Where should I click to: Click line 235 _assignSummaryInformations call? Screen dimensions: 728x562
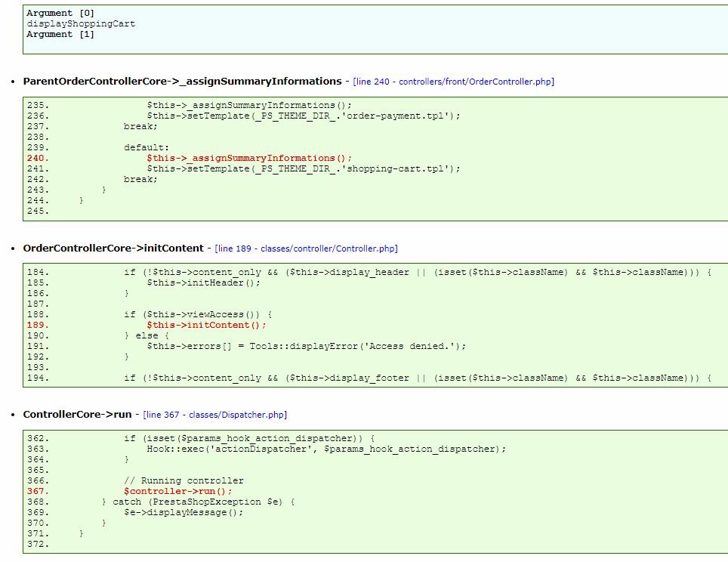click(249, 105)
